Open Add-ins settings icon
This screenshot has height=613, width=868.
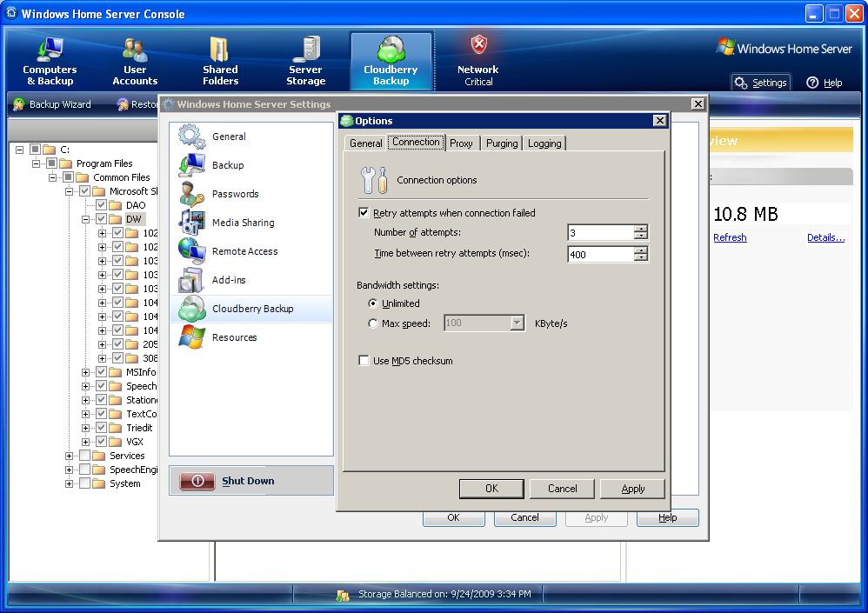click(x=191, y=281)
